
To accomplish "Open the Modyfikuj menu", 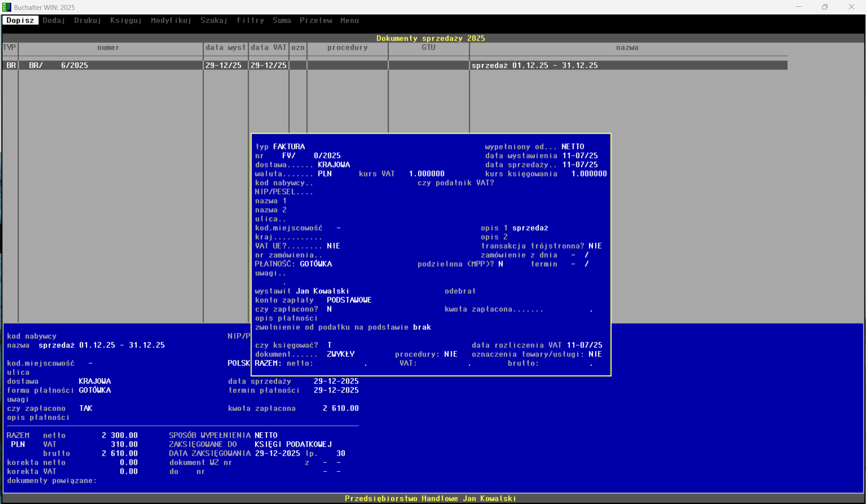I will click(x=171, y=20).
